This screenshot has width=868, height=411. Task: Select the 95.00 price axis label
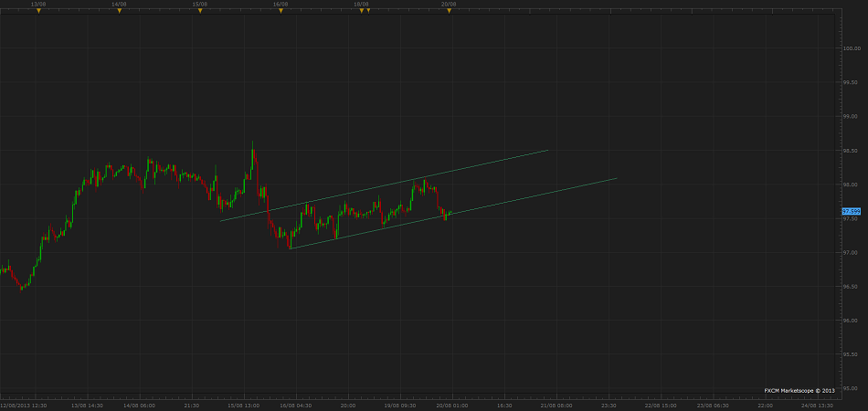[851, 388]
